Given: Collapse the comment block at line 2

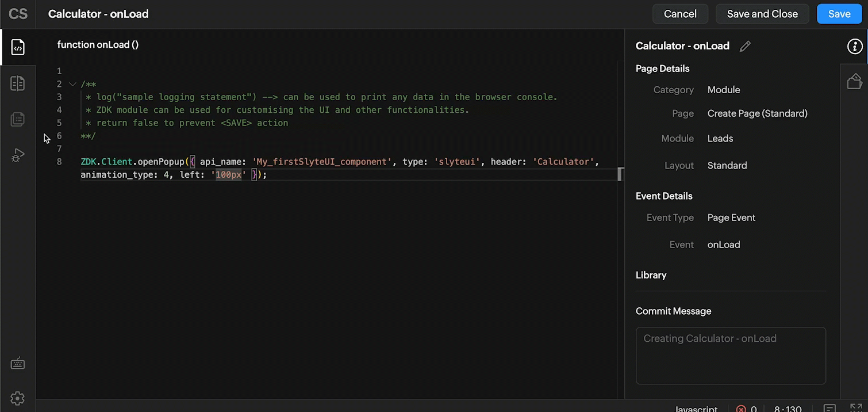Looking at the screenshot, I should pyautogui.click(x=72, y=84).
